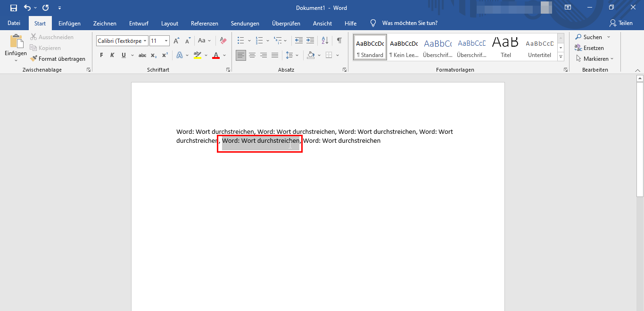Click the Teilen share button
Image resolution: width=644 pixels, height=311 pixels.
pos(621,23)
